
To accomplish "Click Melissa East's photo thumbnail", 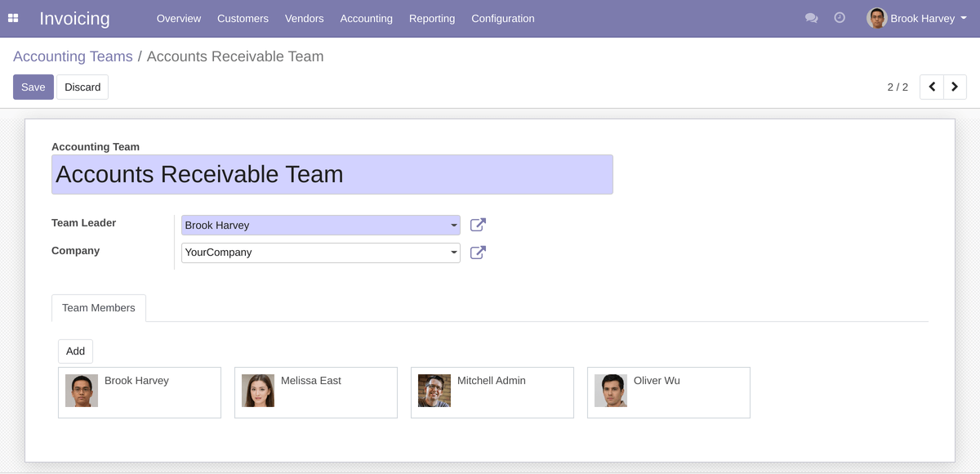I will 257,391.
